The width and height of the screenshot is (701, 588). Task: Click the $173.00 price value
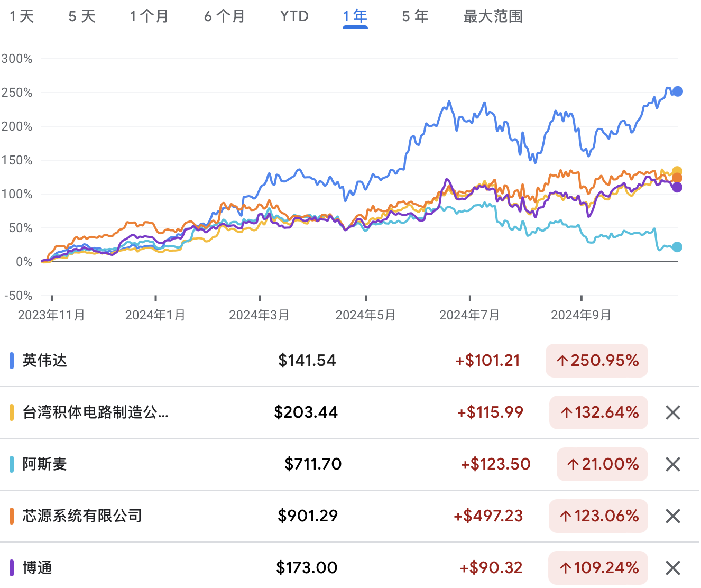point(307,568)
